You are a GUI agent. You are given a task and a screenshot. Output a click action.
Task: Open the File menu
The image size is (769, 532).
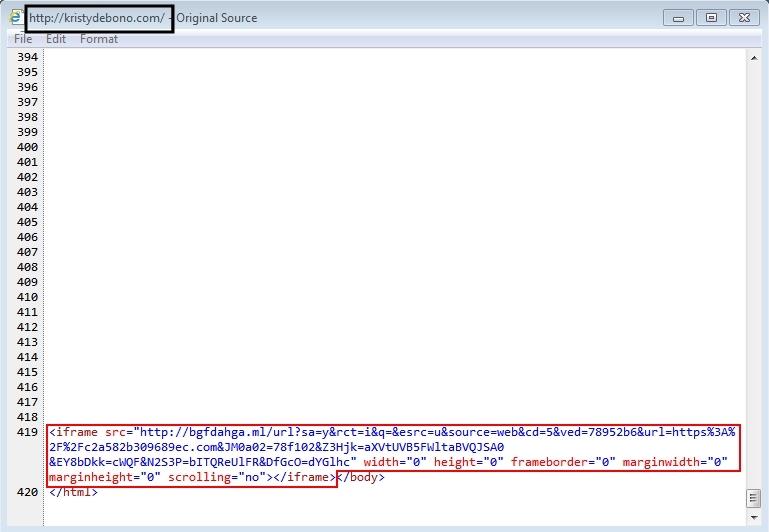pos(23,39)
